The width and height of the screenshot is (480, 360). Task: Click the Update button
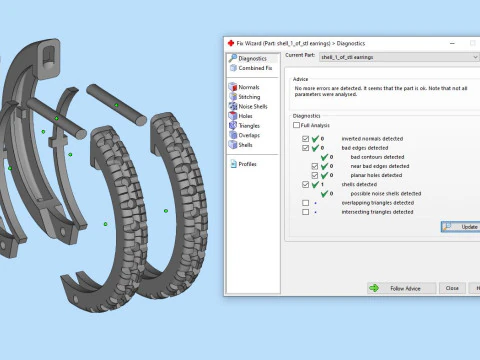click(x=460, y=227)
